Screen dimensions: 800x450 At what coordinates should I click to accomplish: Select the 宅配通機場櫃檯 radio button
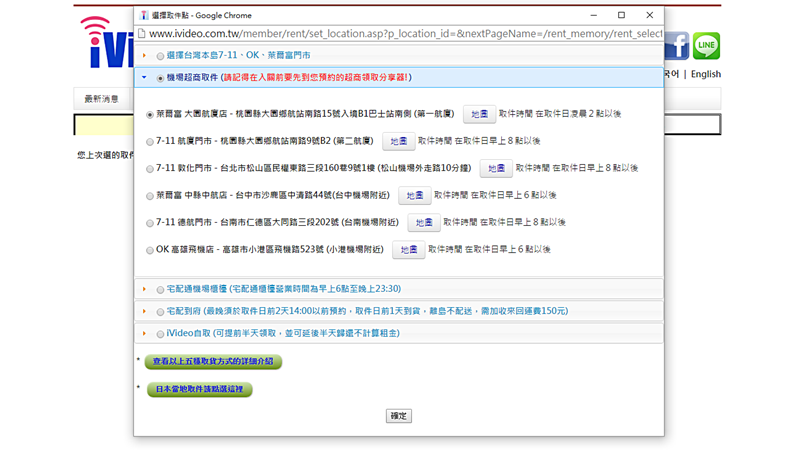click(x=160, y=290)
